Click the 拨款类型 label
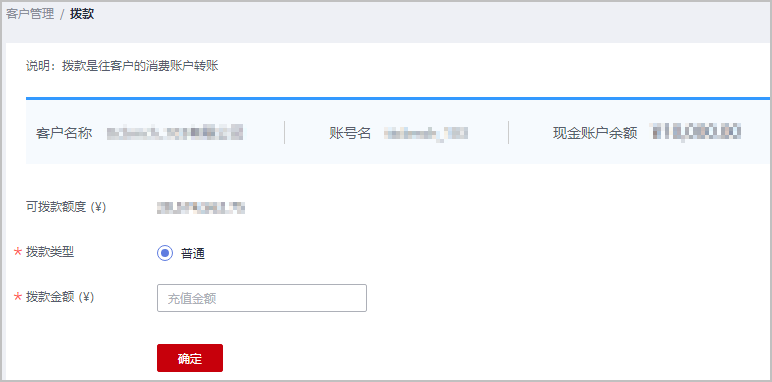The width and height of the screenshot is (772, 382). point(50,252)
